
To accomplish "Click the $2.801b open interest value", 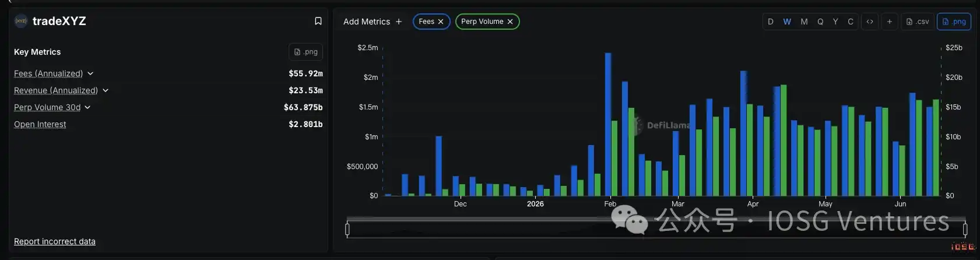I will [305, 124].
